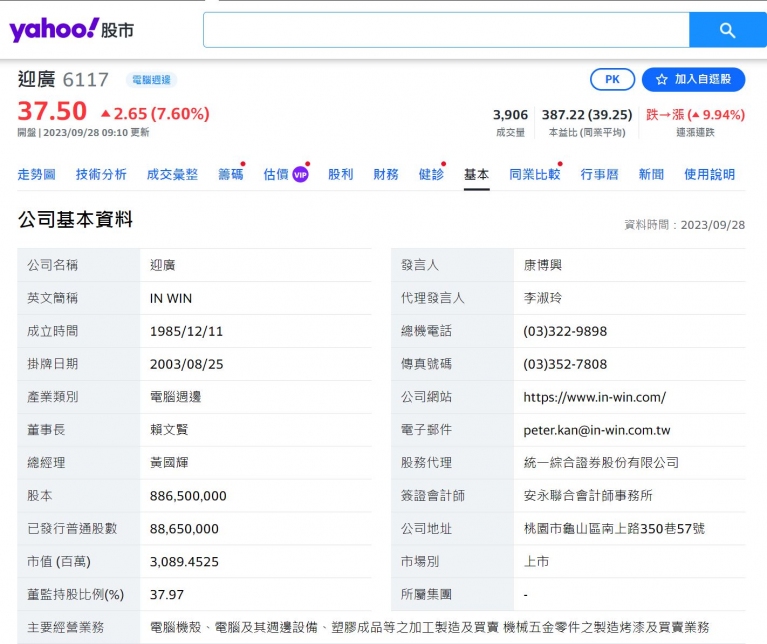Image resolution: width=767 pixels, height=644 pixels.
Task: Click the price change 2.65 (7.60%)
Action: click(155, 114)
